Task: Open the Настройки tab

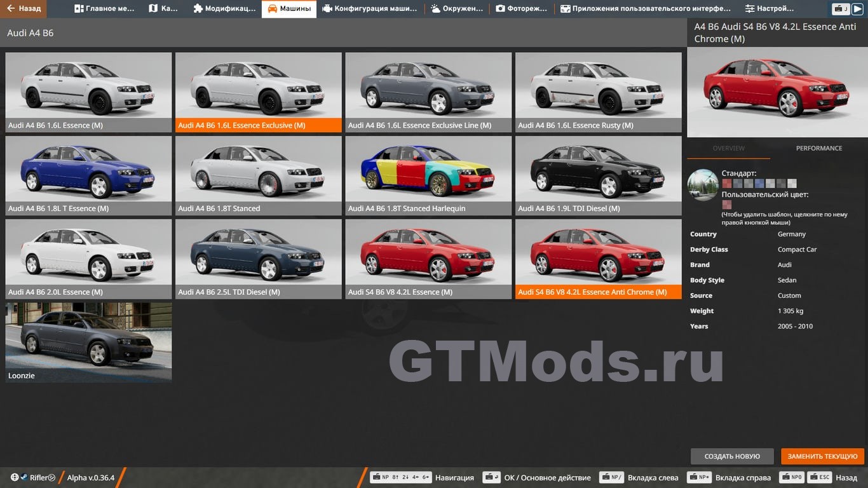Action: (x=770, y=9)
